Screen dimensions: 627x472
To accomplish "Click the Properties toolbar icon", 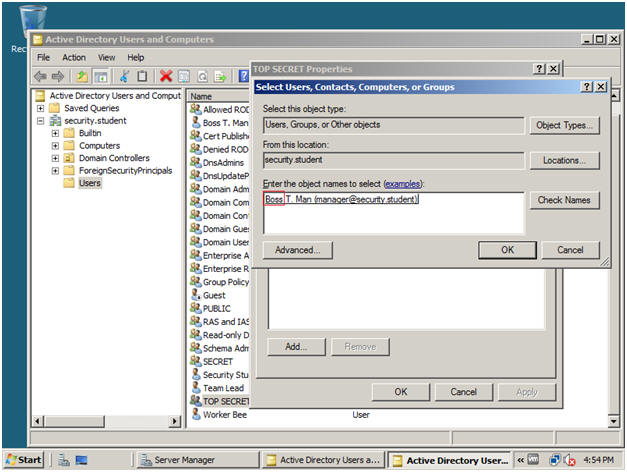I will click(184, 76).
